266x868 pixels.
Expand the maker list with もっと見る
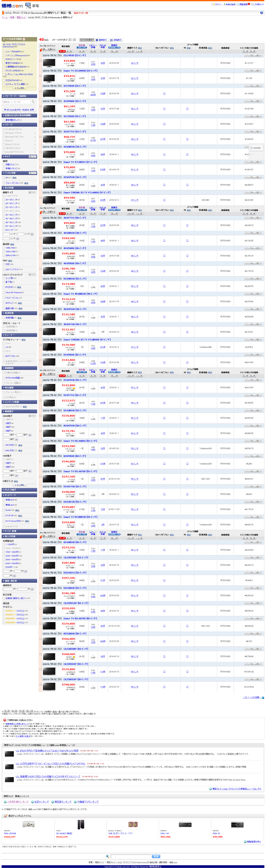tap(20, 88)
